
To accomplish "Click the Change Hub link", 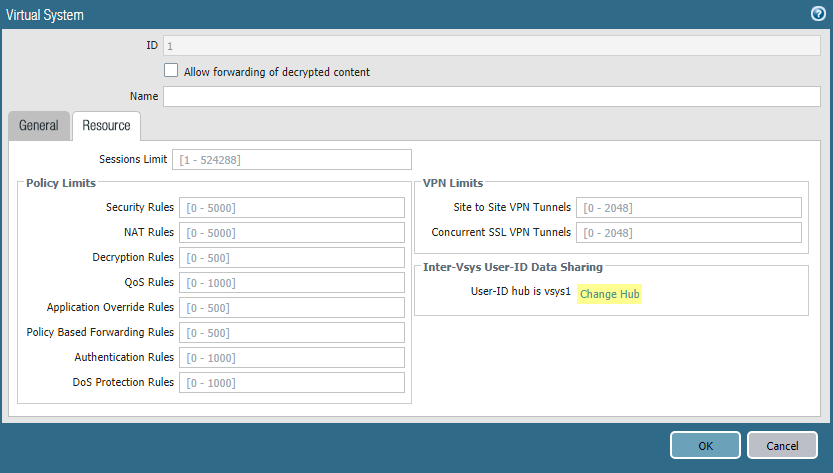I will [609, 294].
